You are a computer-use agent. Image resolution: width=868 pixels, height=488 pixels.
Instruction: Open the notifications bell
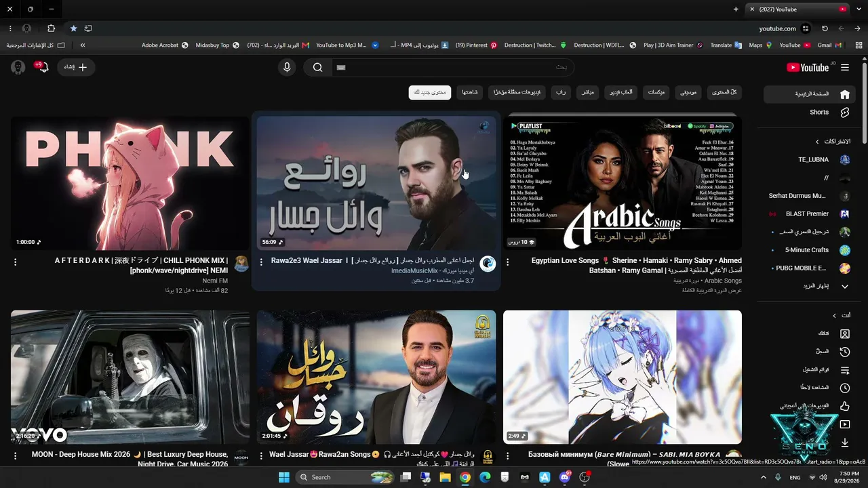pyautogui.click(x=44, y=67)
